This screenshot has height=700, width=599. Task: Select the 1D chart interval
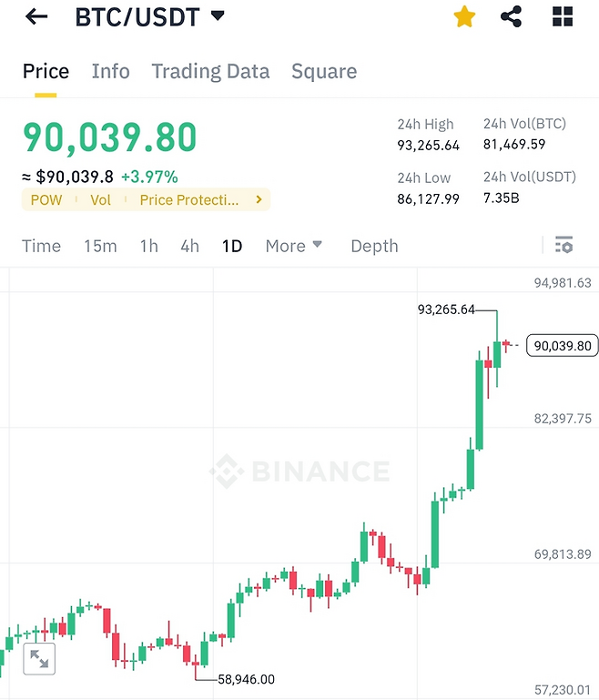(x=232, y=246)
